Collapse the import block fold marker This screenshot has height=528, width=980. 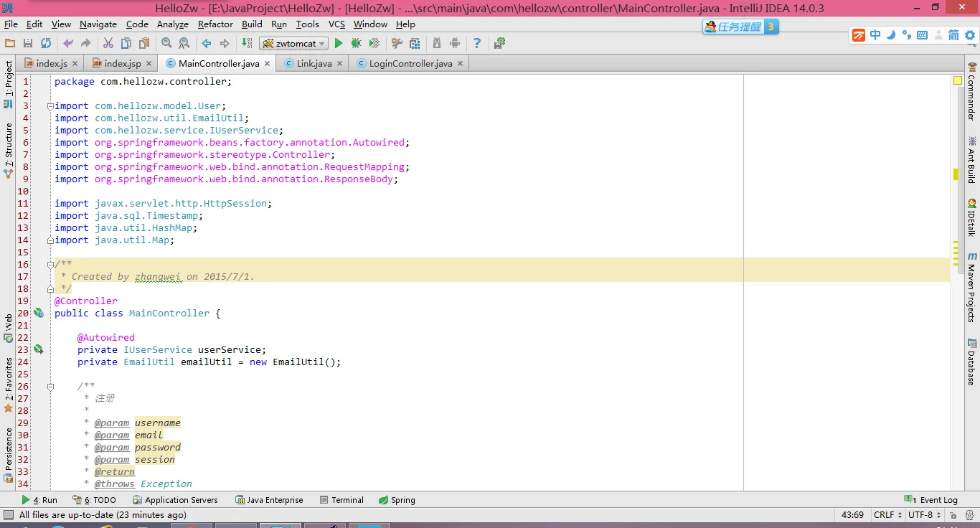[x=50, y=106]
